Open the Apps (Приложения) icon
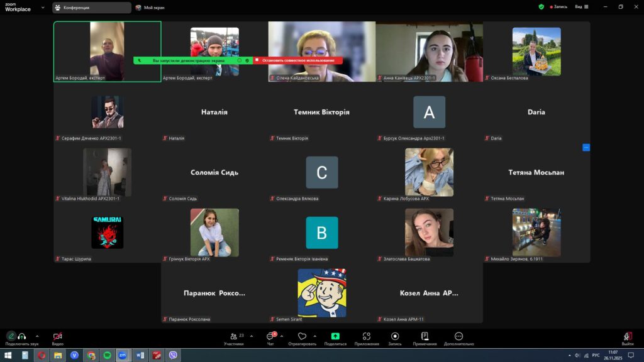The image size is (644, 362). pos(366,337)
